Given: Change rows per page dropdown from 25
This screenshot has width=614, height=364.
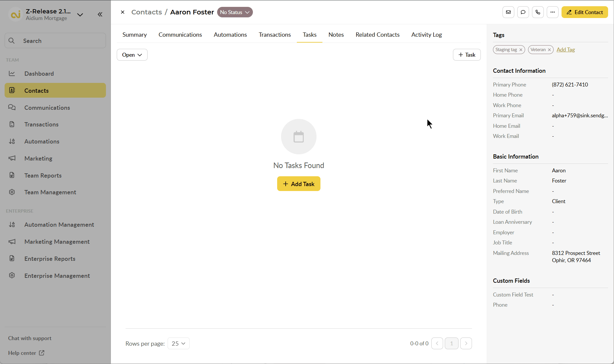Looking at the screenshot, I should [178, 343].
